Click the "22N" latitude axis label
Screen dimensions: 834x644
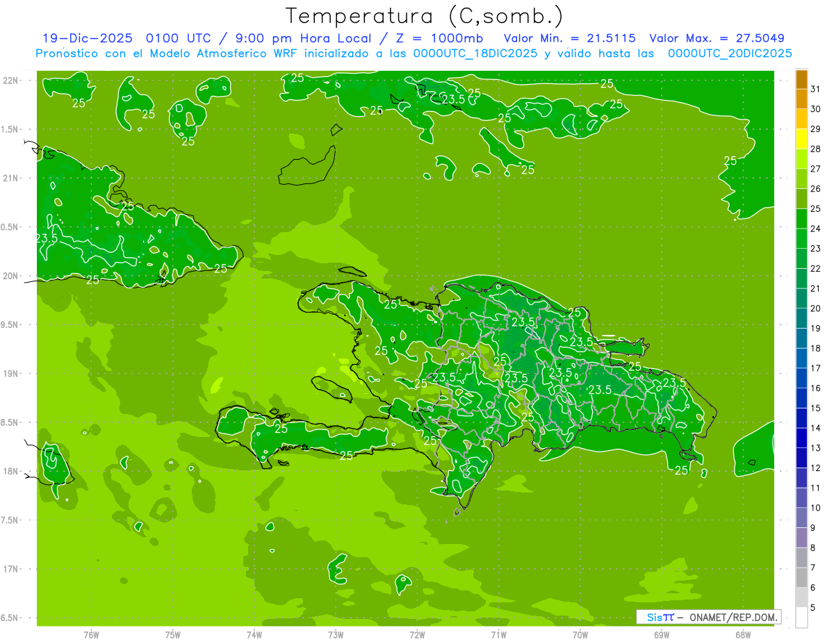tap(11, 81)
